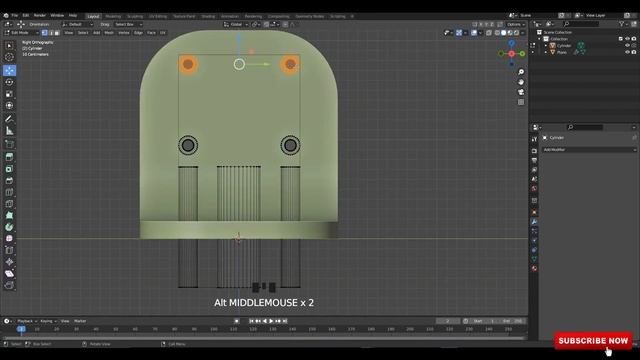Select the Add Cube tool
640x360 pixels.
point(9,144)
